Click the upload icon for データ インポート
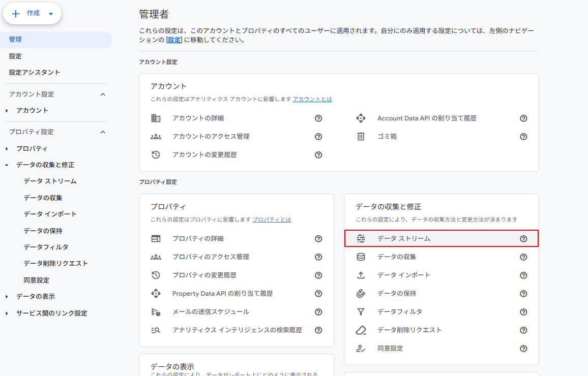Screen dimensions: 588x376 (x=361, y=275)
